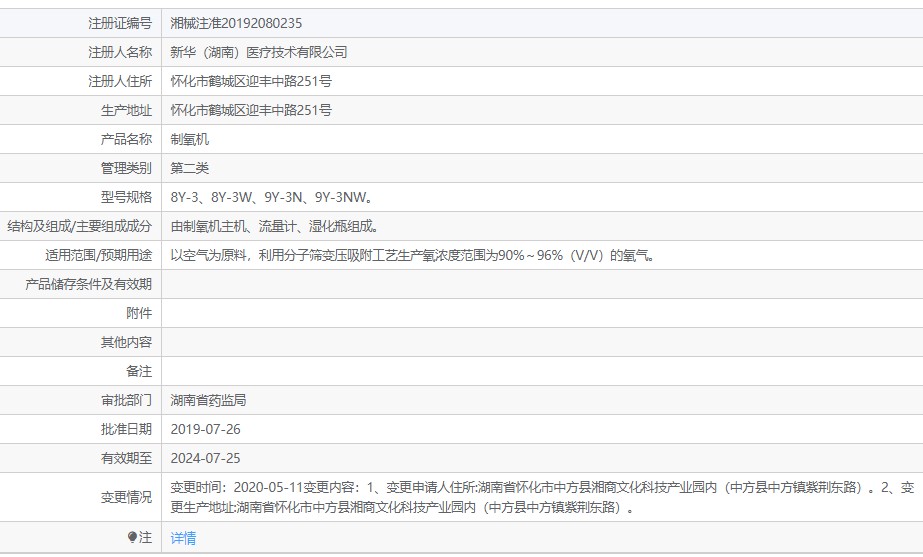
Task: Click the 注册人住所 label
Action: 120,81
